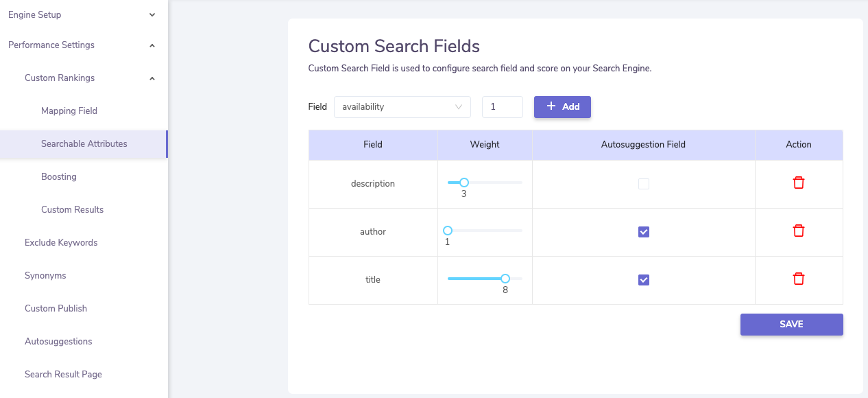Click the Add field button

[562, 107]
